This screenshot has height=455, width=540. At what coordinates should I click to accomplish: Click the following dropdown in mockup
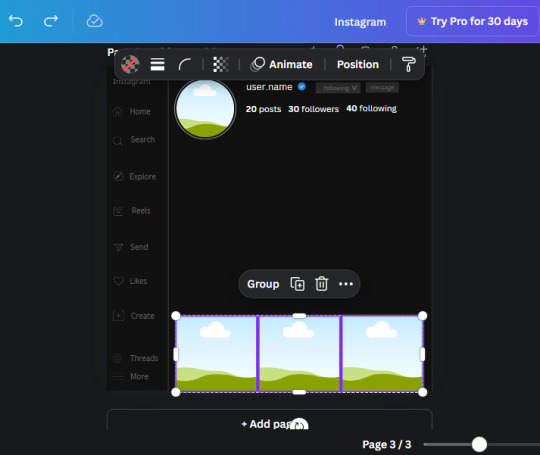pyautogui.click(x=338, y=88)
